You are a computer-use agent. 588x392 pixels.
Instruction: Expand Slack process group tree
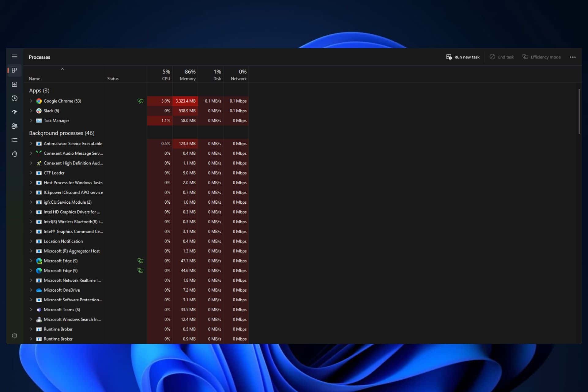[31, 111]
